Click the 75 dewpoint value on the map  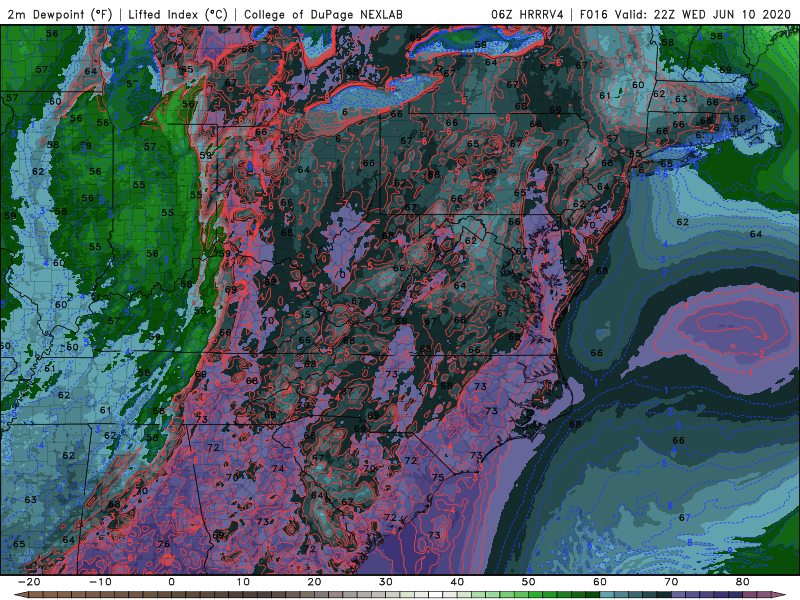point(438,478)
